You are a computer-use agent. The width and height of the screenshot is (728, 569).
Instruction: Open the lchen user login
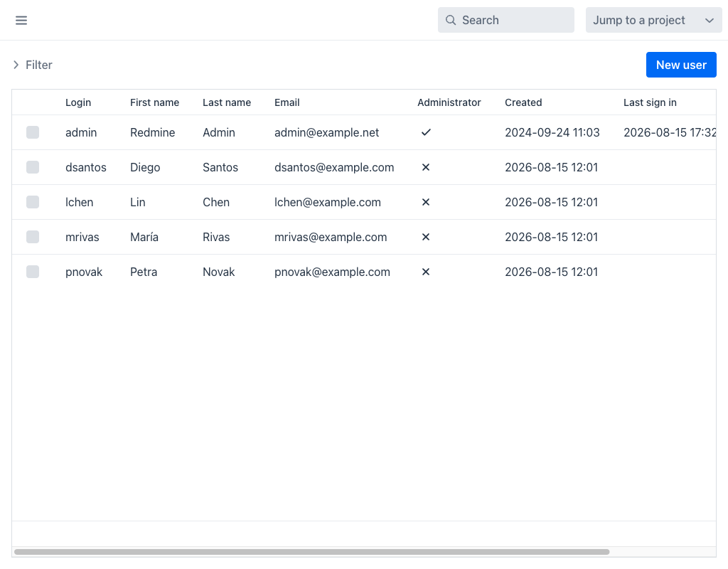(x=79, y=202)
